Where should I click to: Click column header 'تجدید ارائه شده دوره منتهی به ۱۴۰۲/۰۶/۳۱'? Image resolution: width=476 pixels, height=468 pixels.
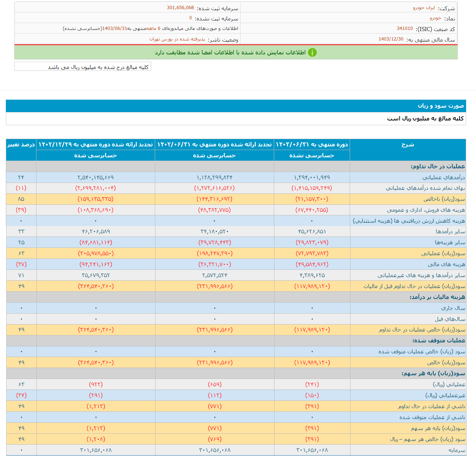tap(214, 145)
